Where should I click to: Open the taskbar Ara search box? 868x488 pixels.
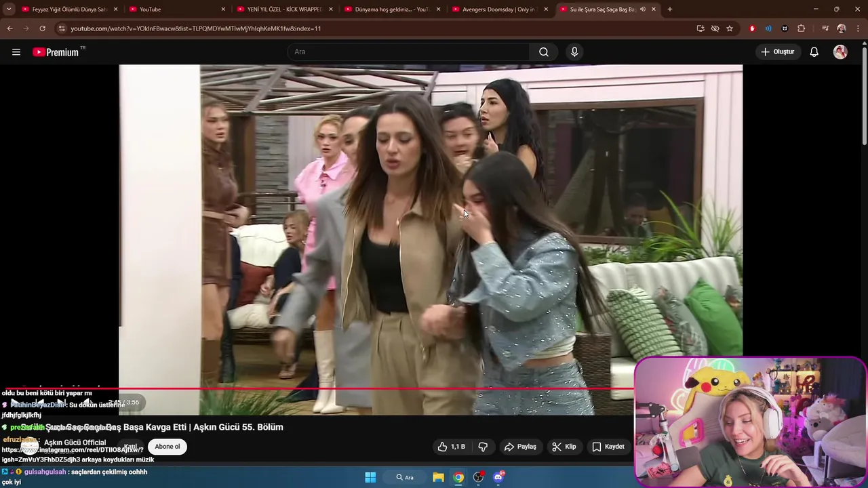(405, 477)
